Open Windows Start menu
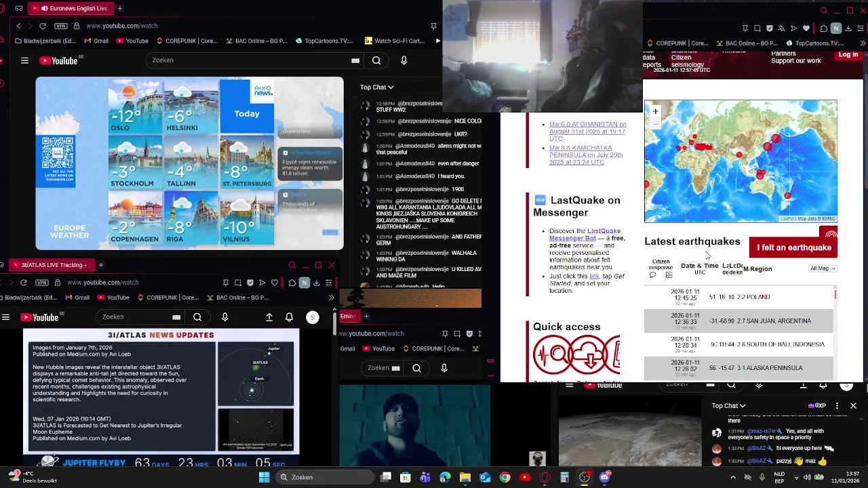 tap(264, 477)
